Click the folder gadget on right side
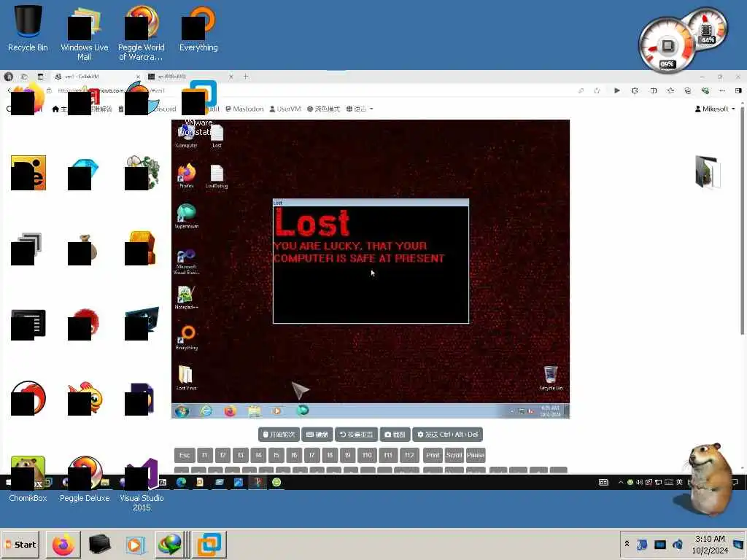 pos(707,171)
